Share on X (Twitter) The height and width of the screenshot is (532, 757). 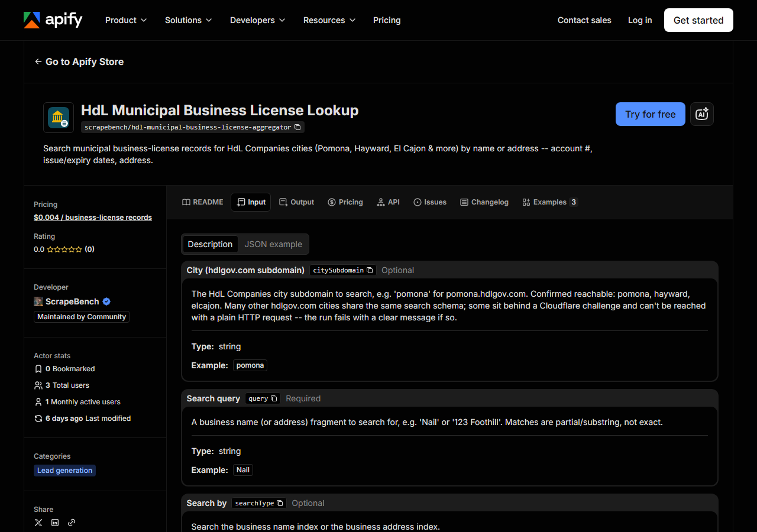click(38, 523)
